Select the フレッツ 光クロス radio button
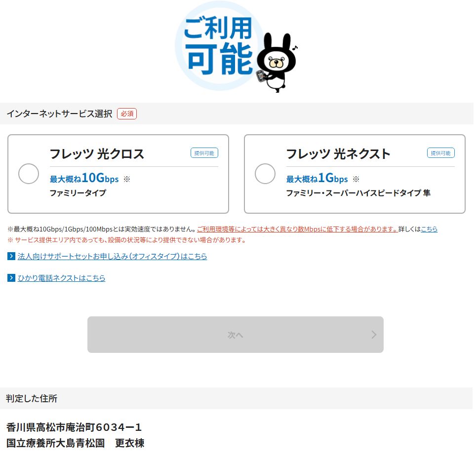This screenshot has width=476, height=457. pyautogui.click(x=29, y=174)
